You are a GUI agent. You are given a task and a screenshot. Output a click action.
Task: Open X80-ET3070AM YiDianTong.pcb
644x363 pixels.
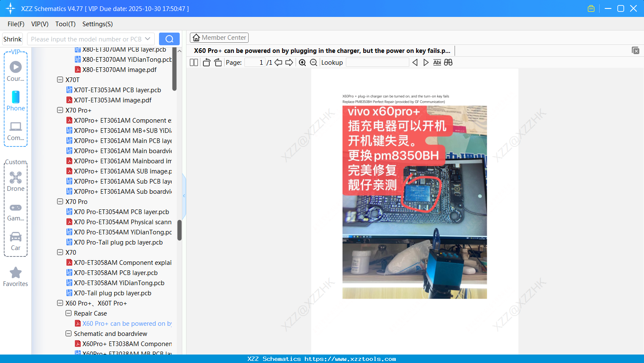point(123,59)
